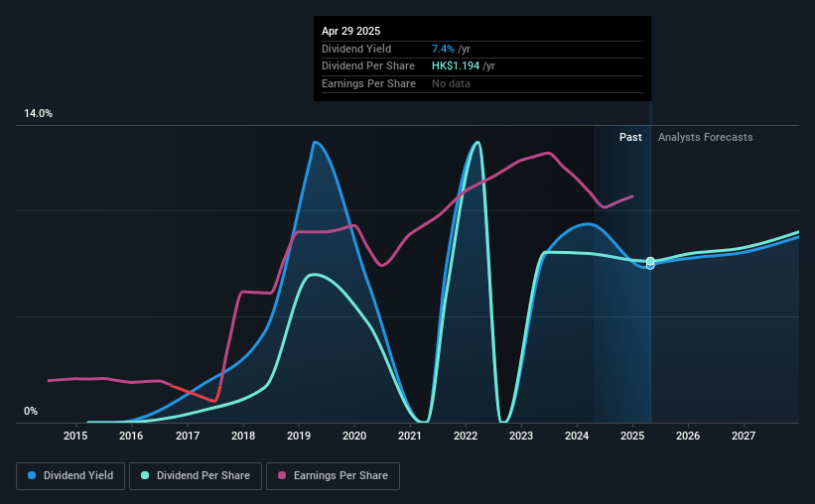Click the tooltip Earnings Per Share row label

point(368,83)
